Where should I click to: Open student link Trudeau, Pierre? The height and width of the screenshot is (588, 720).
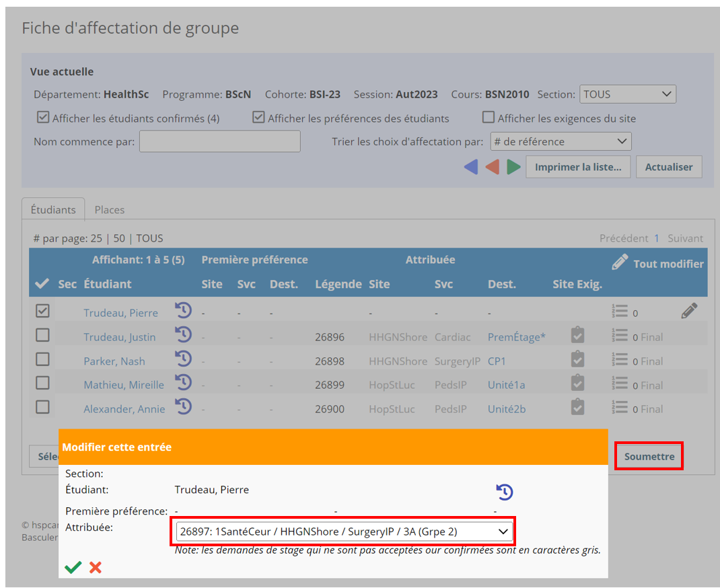click(x=120, y=313)
